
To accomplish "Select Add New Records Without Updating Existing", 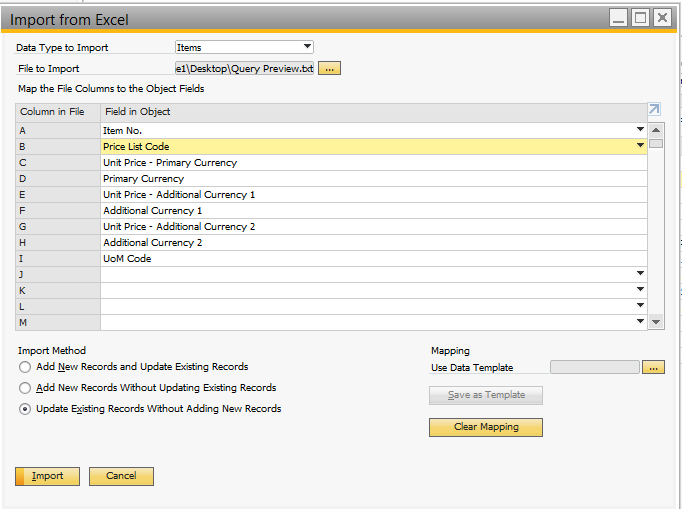I will tap(25, 388).
